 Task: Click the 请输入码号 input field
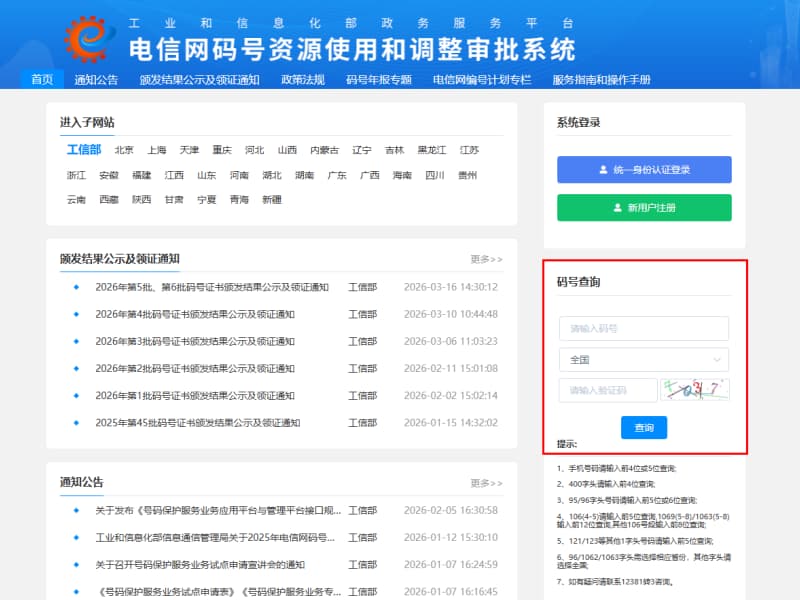[x=643, y=328]
